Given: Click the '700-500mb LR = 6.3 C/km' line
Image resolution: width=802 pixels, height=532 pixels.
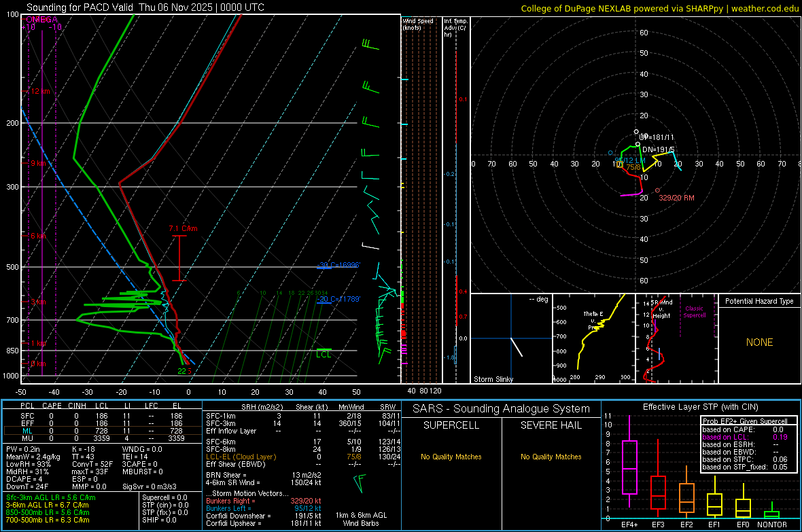Looking at the screenshot, I should click(x=48, y=520).
